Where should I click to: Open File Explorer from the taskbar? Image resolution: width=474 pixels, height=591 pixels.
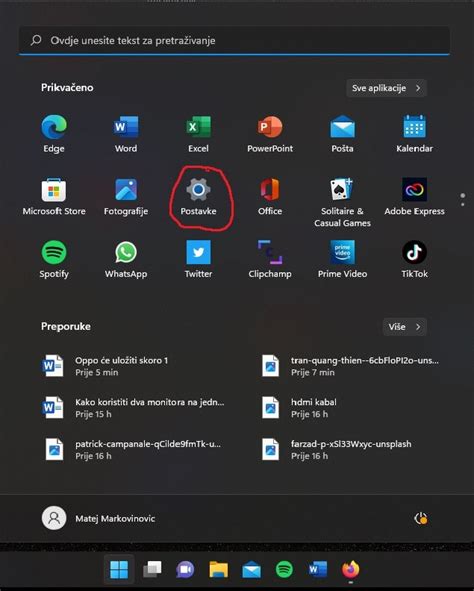tap(219, 569)
